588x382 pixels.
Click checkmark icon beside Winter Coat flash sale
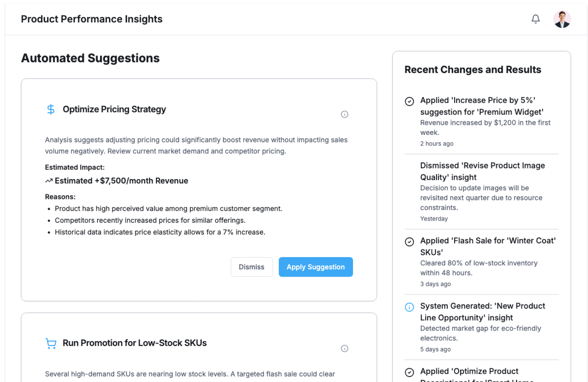409,242
